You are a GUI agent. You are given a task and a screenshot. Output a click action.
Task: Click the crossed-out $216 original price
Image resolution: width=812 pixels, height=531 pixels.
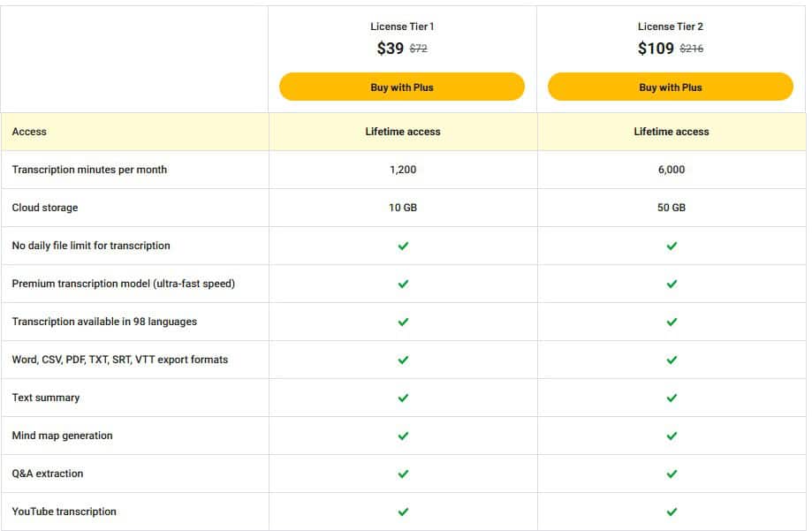coord(693,49)
